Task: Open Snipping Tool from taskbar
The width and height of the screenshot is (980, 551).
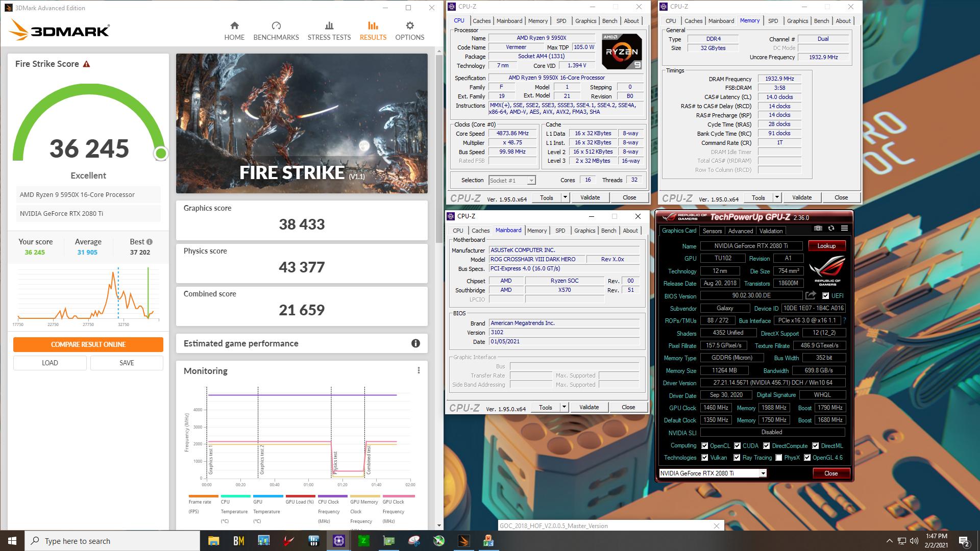Action: (x=414, y=541)
